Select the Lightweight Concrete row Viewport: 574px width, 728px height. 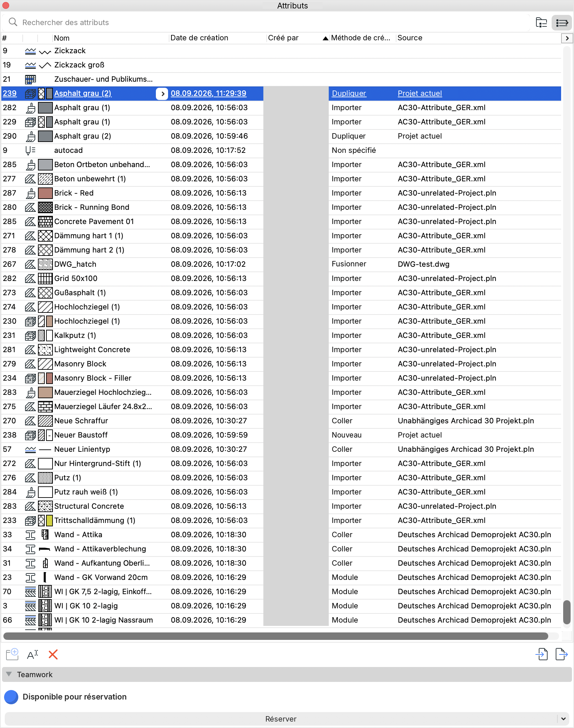coord(281,350)
